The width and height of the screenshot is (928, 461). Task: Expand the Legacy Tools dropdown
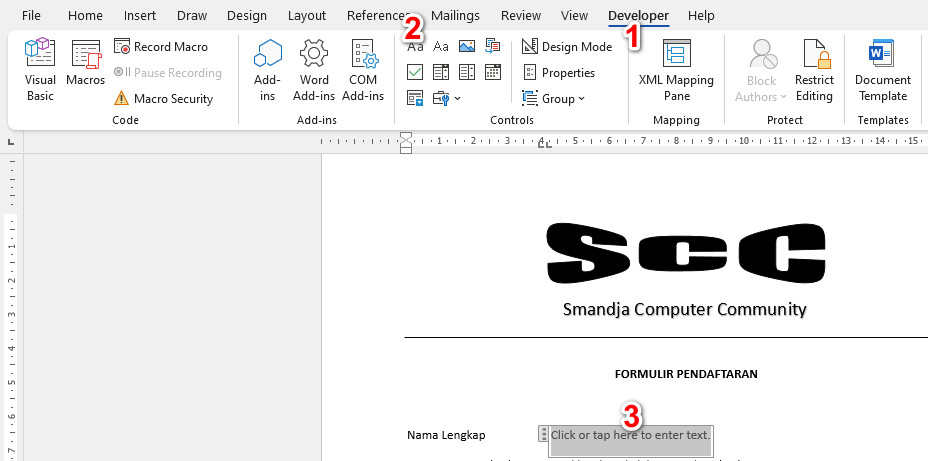446,98
